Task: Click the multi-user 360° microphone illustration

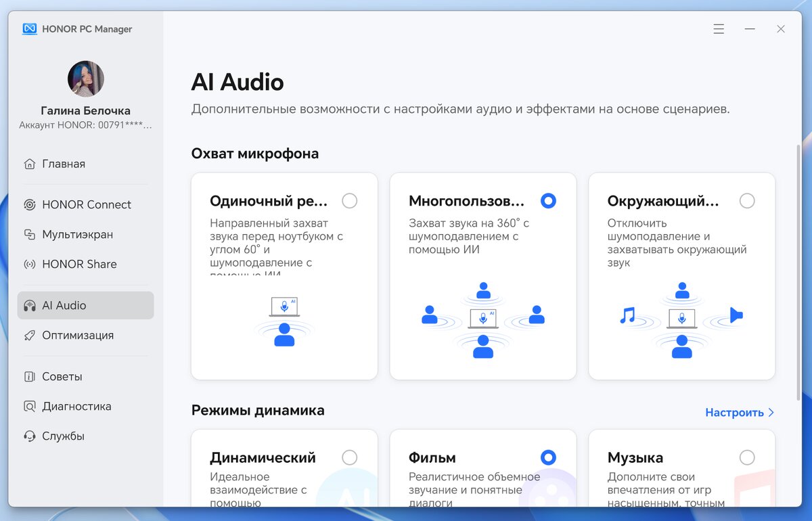Action: click(x=483, y=319)
